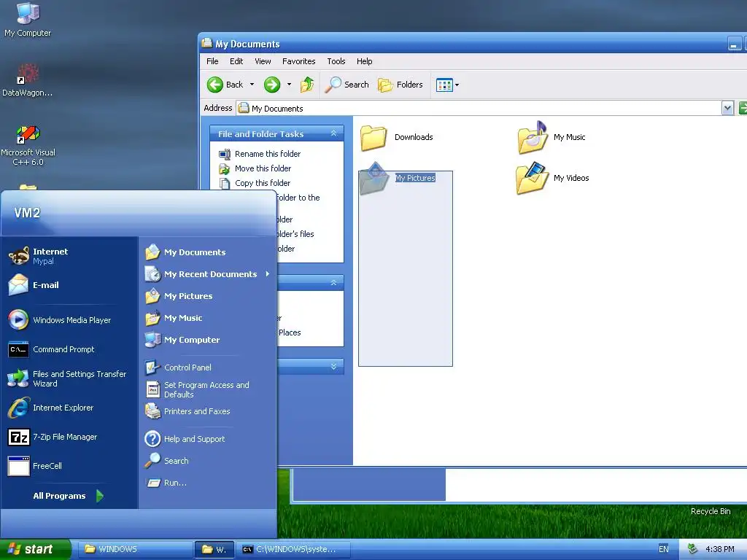
Task: Expand the Address bar dropdown
Action: [727, 109]
